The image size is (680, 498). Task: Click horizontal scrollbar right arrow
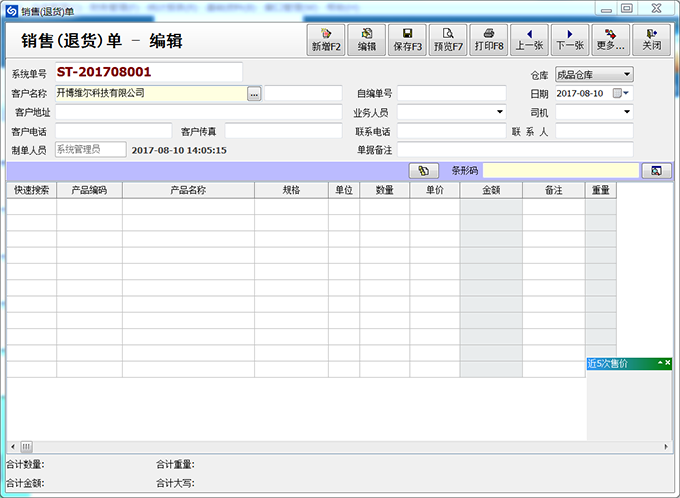tap(666, 446)
